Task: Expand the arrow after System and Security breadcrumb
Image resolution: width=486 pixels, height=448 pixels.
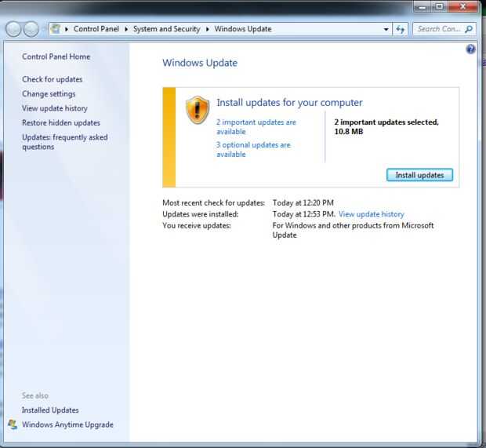Action: pyautogui.click(x=208, y=29)
